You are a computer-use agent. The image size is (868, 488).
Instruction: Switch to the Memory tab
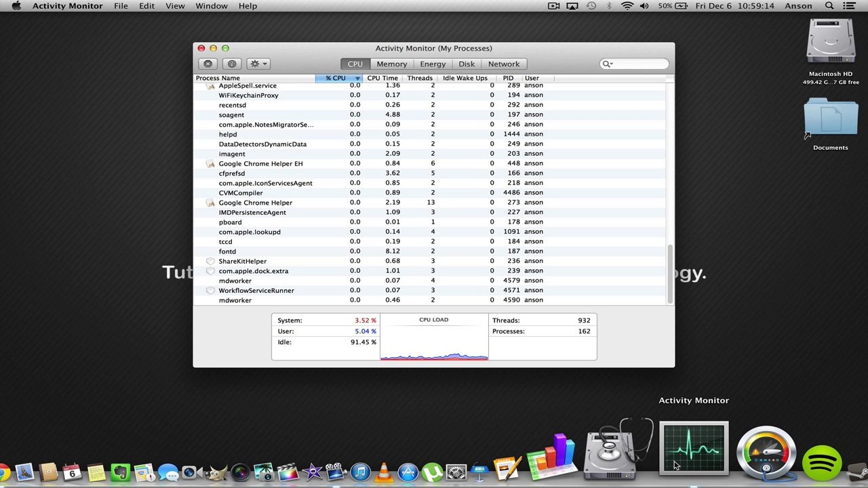click(392, 64)
